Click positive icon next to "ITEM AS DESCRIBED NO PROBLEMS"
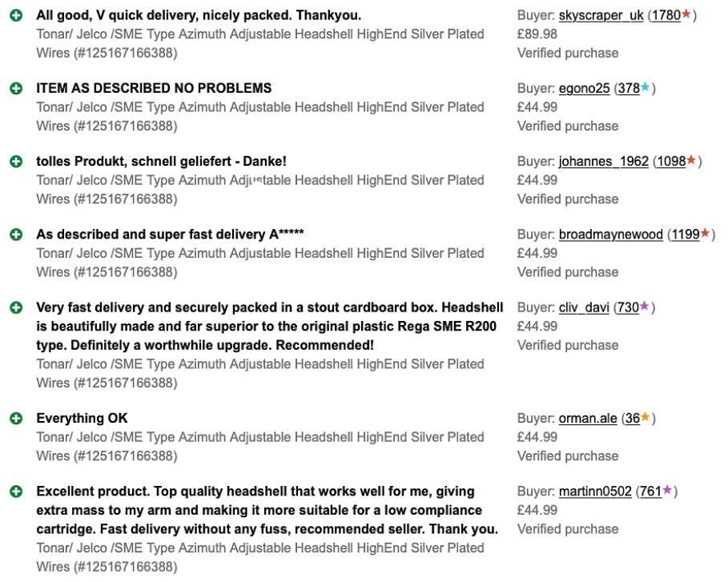The height and width of the screenshot is (582, 728). pos(16,89)
